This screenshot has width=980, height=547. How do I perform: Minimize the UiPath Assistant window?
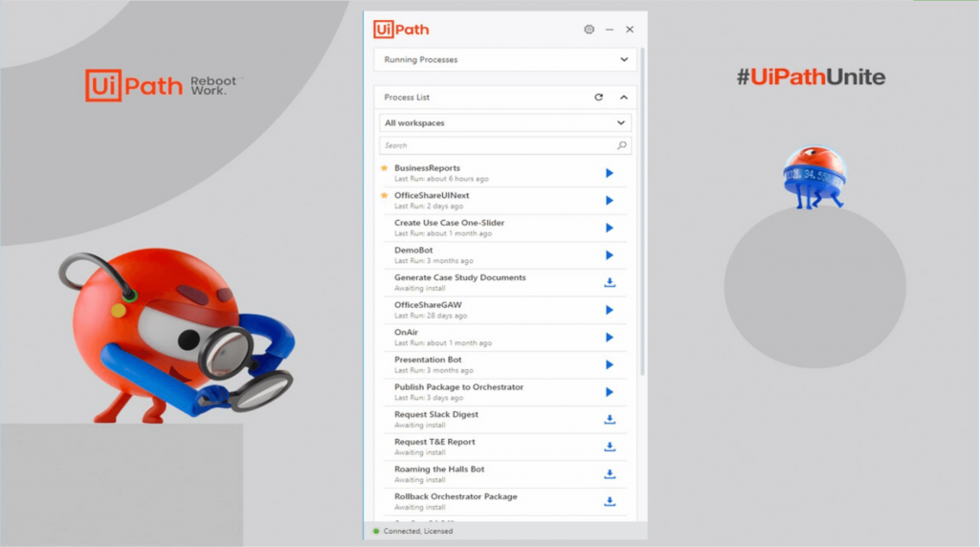pos(610,30)
